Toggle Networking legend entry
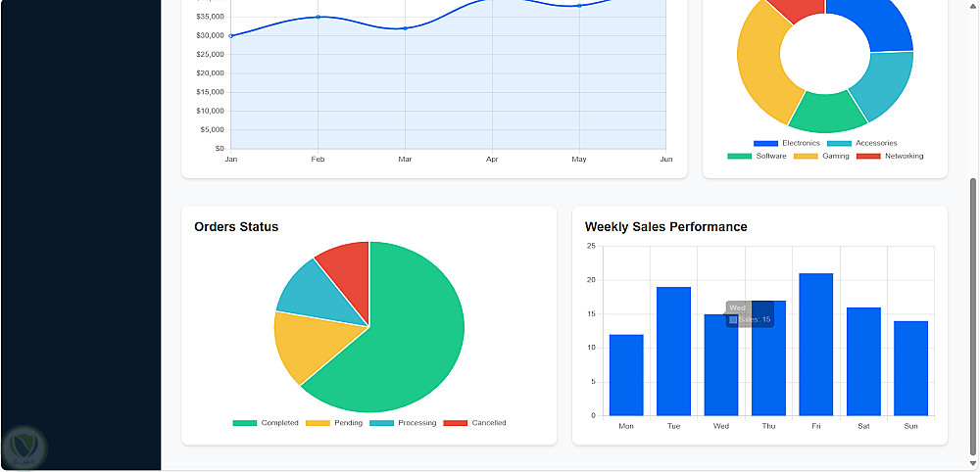Image resolution: width=980 pixels, height=472 pixels. click(890, 156)
